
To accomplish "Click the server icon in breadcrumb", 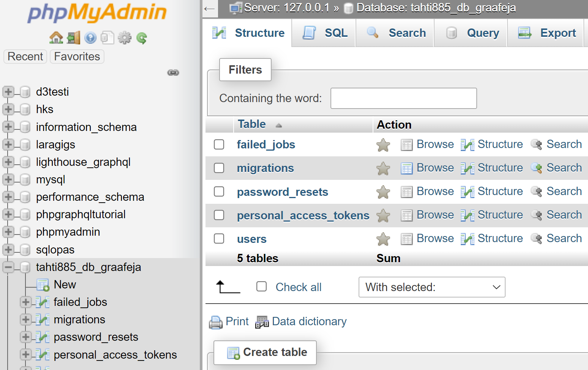I will click(x=236, y=8).
